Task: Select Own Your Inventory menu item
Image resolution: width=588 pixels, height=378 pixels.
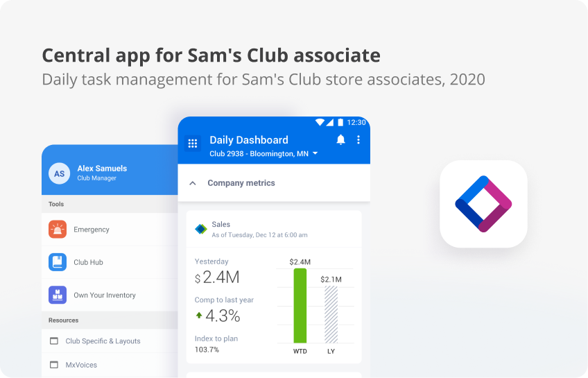Action: [110, 295]
